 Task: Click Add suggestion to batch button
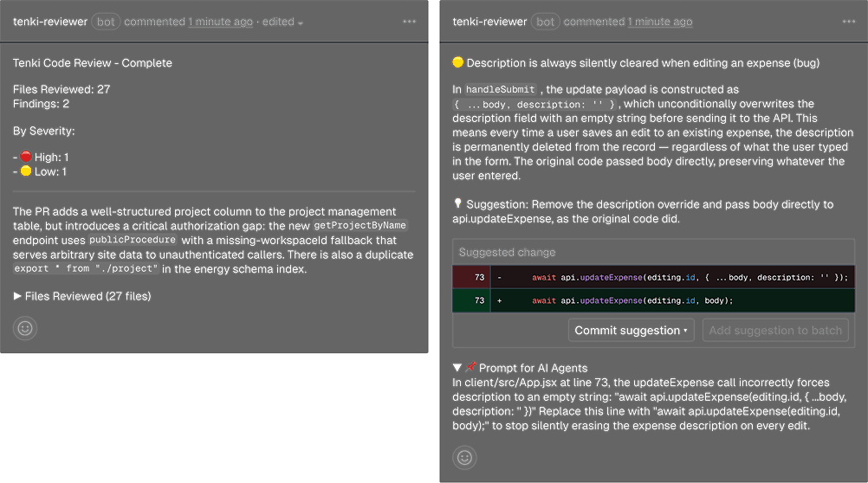[775, 331]
